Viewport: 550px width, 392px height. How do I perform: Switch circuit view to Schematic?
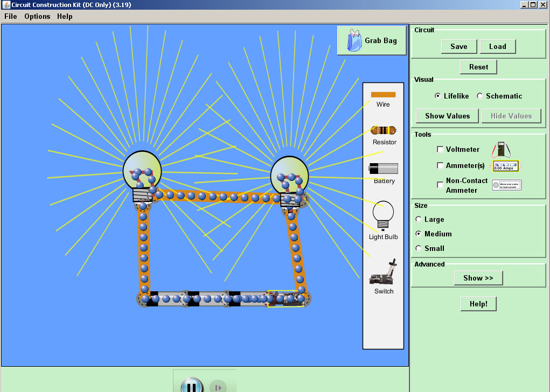pos(479,96)
